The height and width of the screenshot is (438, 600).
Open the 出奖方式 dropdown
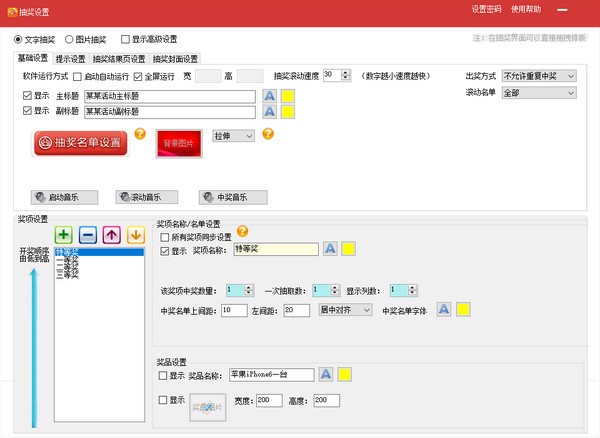tap(540, 76)
